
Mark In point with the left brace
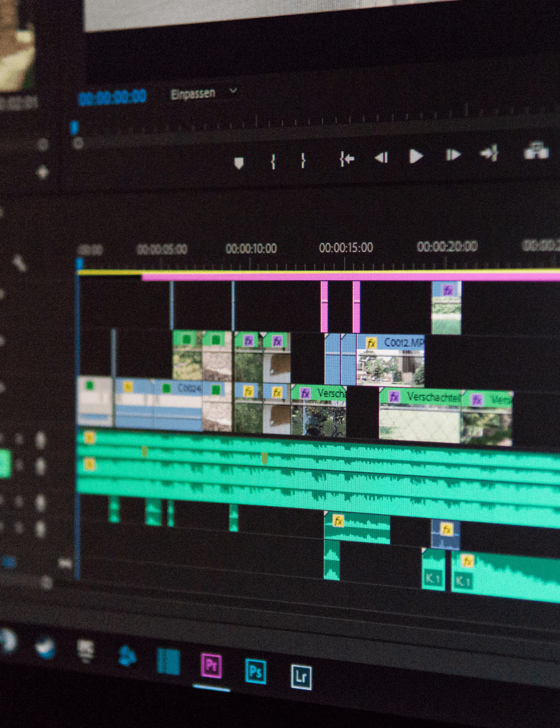tap(273, 162)
